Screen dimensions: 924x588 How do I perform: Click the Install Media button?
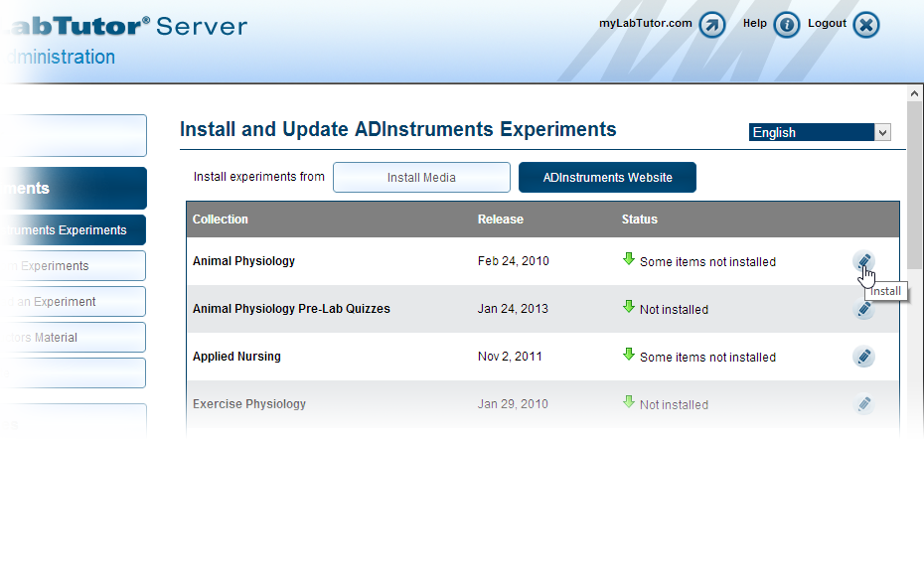(421, 177)
